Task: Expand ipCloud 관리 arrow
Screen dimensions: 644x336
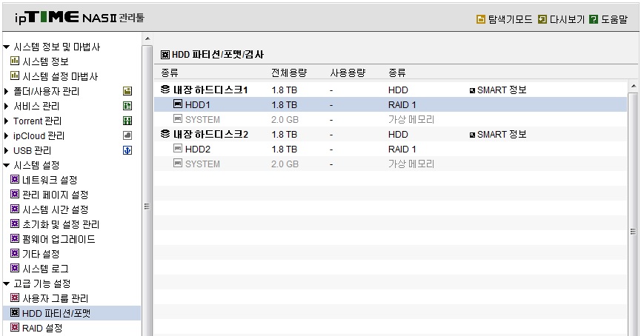Action: 6,135
